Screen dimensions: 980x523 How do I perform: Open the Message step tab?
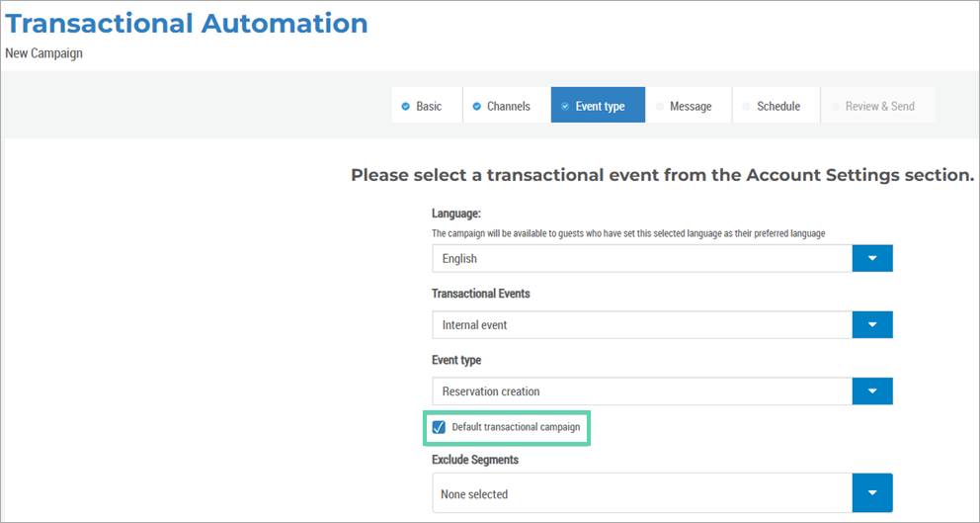tap(689, 105)
